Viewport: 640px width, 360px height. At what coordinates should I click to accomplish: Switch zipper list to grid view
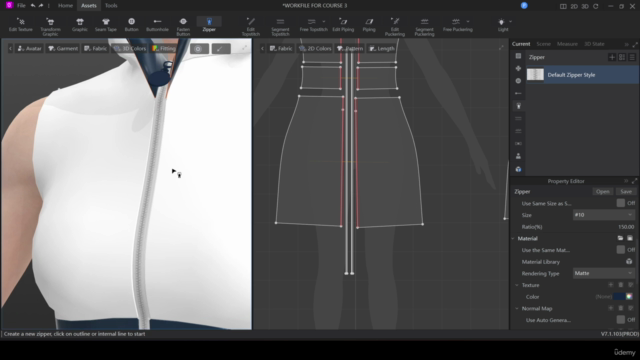(622, 58)
